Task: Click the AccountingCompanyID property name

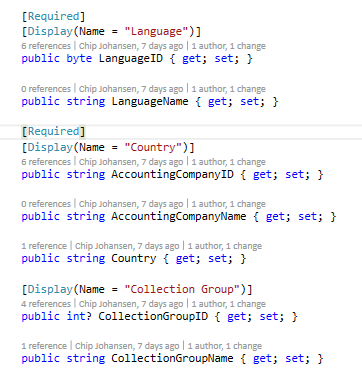Action: tap(172, 174)
